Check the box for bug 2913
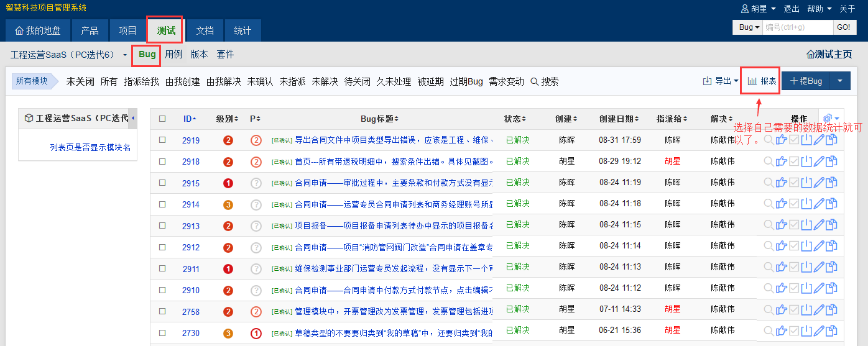The image size is (868, 346). pos(162,225)
